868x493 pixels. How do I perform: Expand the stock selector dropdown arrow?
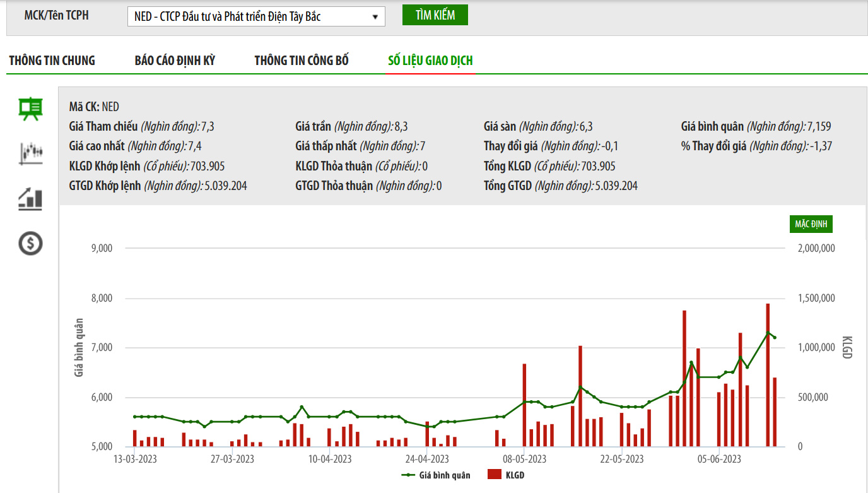point(375,17)
